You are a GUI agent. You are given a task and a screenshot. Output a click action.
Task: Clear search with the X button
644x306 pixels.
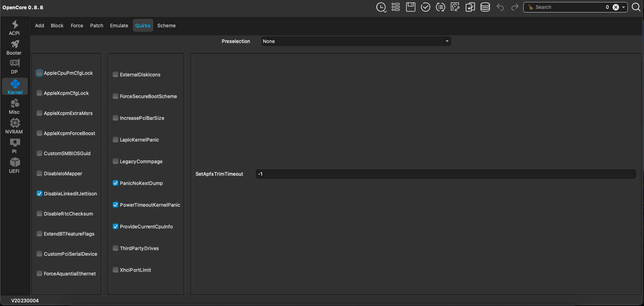[x=616, y=7]
